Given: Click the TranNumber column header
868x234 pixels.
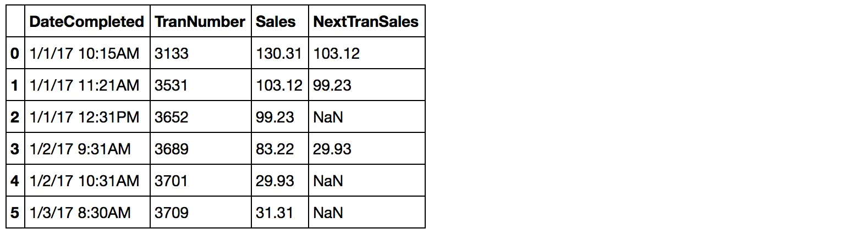Looking at the screenshot, I should [200, 21].
